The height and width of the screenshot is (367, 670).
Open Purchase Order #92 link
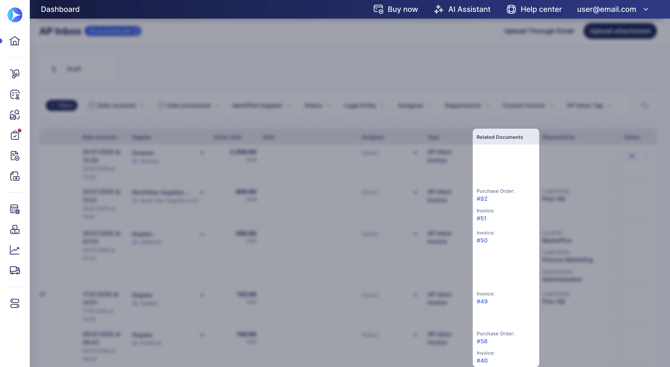click(482, 199)
